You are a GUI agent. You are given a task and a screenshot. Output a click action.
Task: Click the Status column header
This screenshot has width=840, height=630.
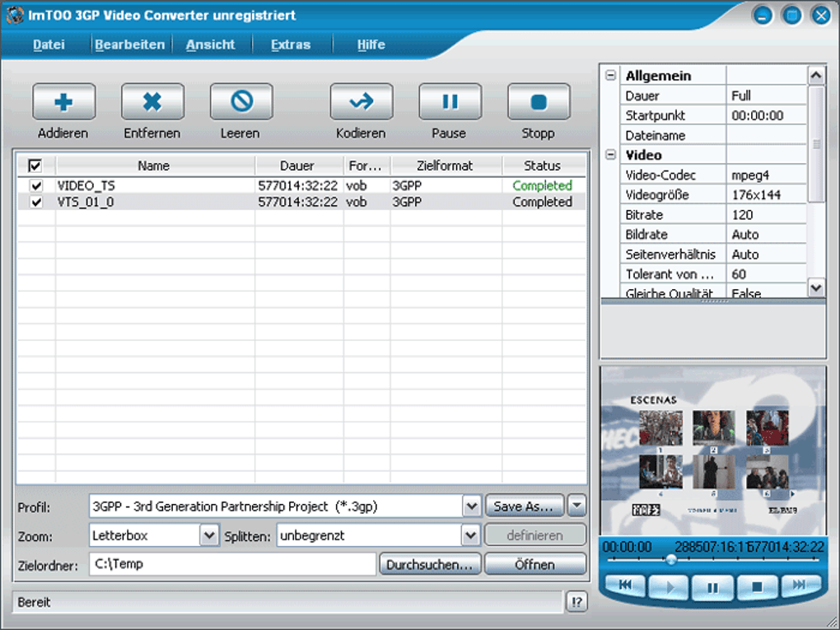543,166
